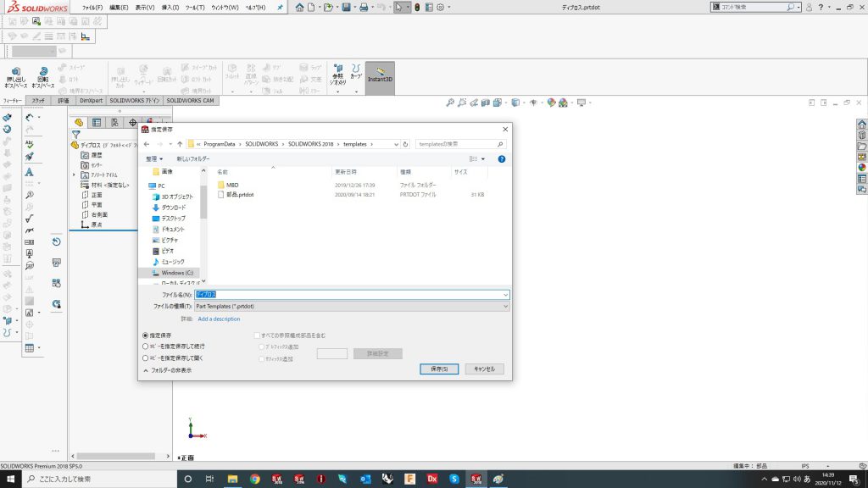This screenshot has height=488, width=868.
Task: Click the New document icon
Action: click(311, 7)
